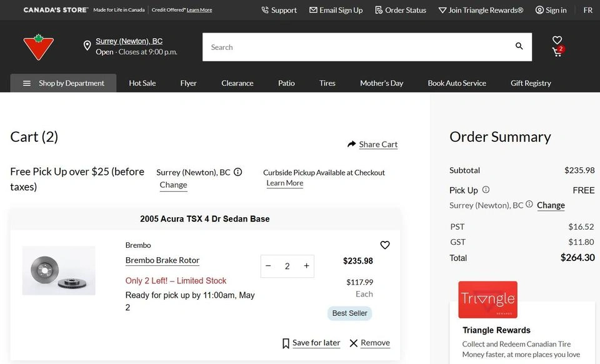Add Brembo Brake Rotor to wishlist heart
Viewport: 600px width, 364px height.
[x=385, y=245]
